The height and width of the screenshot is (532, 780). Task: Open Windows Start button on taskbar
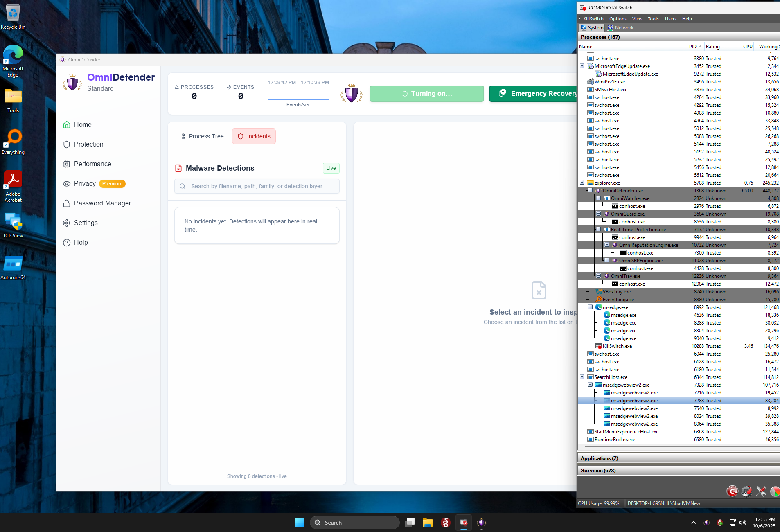click(x=300, y=523)
